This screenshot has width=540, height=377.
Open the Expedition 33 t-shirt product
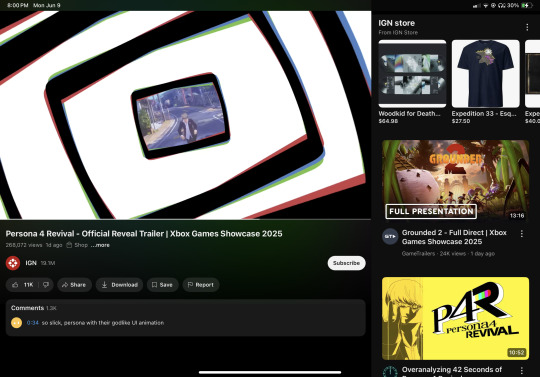486,82
